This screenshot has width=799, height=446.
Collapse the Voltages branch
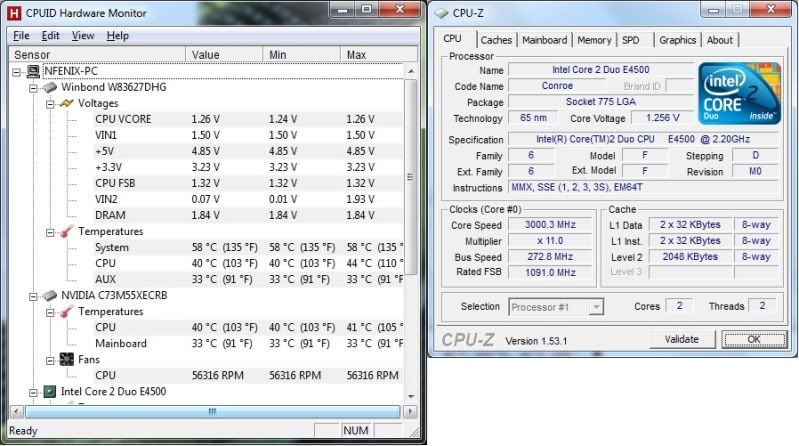50,104
